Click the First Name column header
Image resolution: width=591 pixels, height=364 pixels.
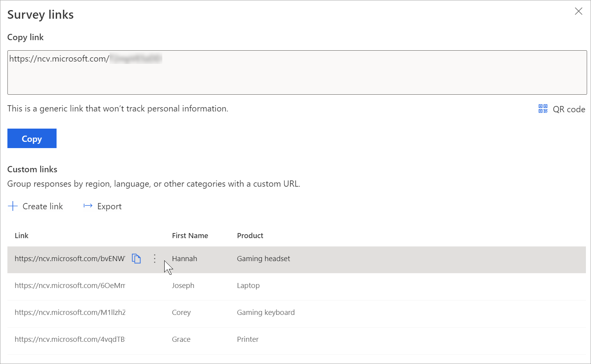pyautogui.click(x=190, y=235)
